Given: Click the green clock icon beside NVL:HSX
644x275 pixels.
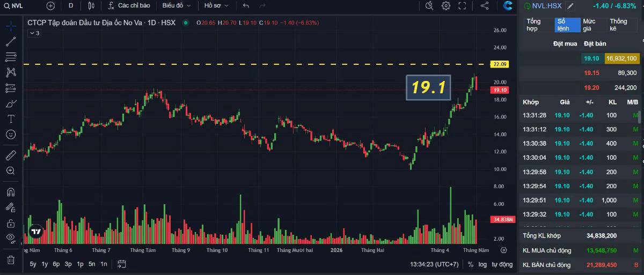Looking at the screenshot, I should coord(527,6).
